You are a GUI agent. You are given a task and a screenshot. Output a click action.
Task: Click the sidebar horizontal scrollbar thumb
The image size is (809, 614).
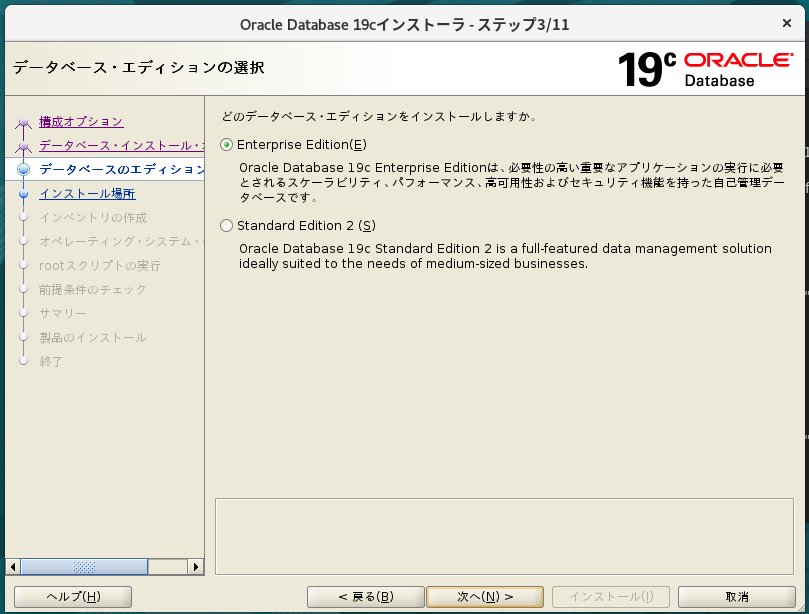pyautogui.click(x=84, y=567)
